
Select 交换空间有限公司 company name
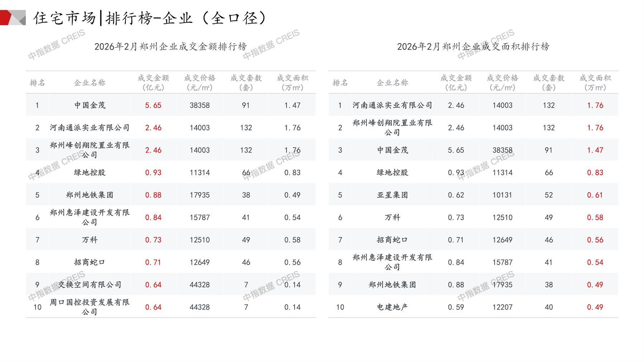tap(90, 285)
